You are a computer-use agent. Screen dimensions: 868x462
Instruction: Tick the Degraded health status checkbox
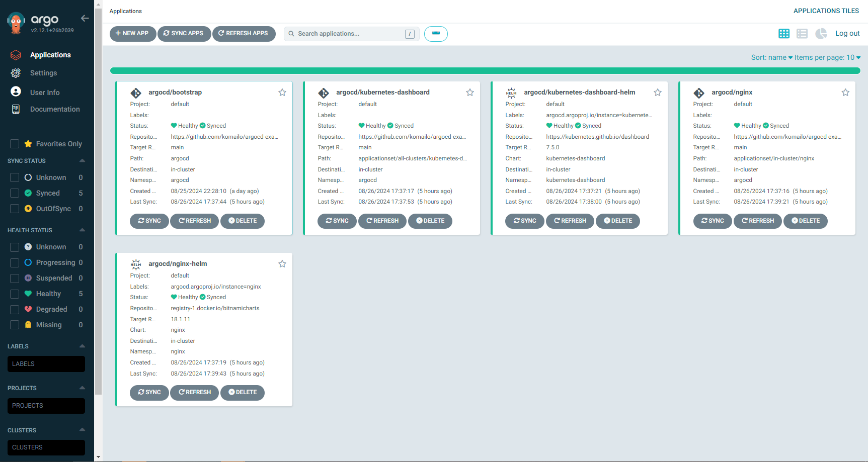point(15,309)
